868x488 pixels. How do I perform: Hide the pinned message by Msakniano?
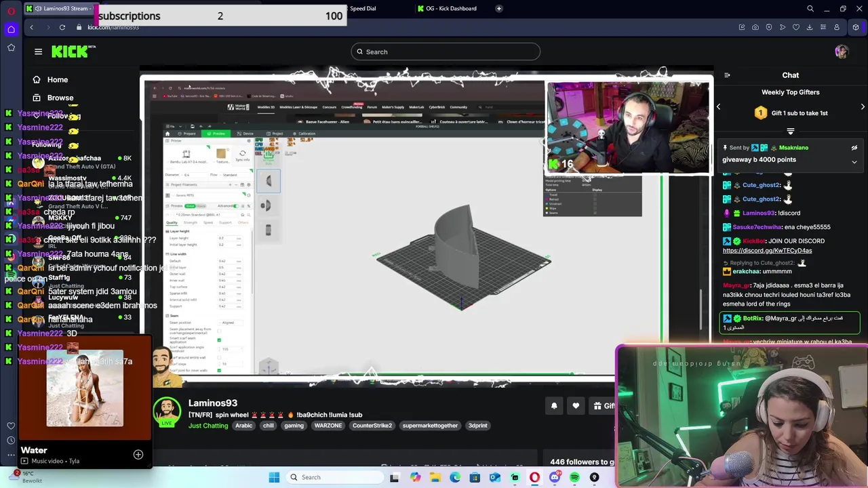854,148
